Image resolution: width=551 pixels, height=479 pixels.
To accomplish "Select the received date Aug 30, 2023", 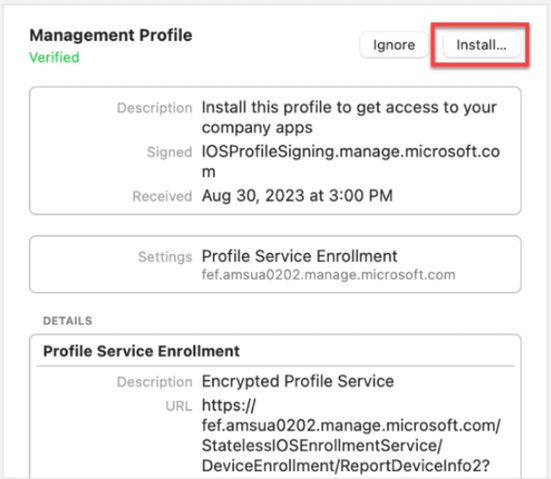I will coord(253,195).
